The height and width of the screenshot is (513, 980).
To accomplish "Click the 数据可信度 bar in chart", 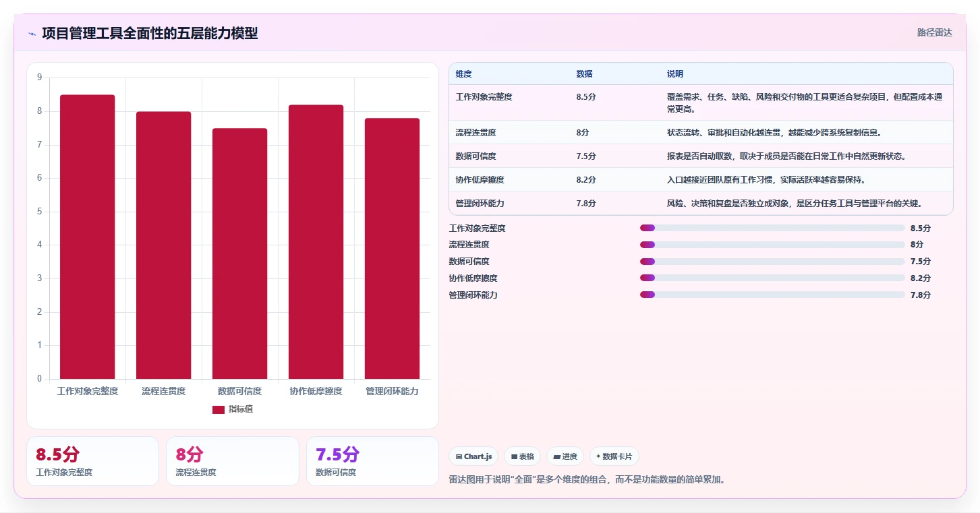I will coord(239,253).
